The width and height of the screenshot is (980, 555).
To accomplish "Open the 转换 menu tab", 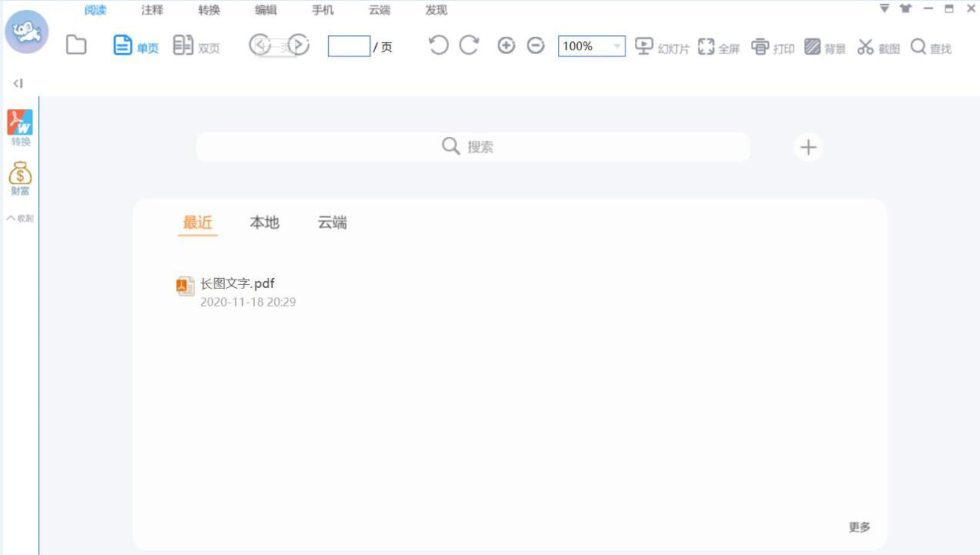I will tap(209, 10).
